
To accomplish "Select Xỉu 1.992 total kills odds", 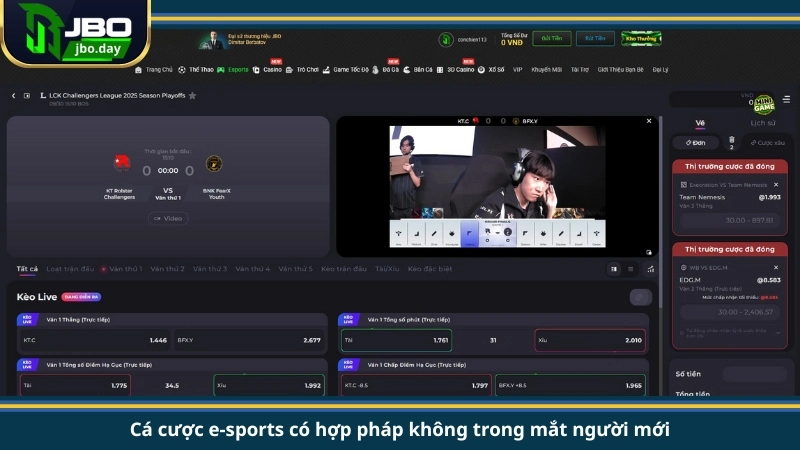I will pyautogui.click(x=269, y=386).
